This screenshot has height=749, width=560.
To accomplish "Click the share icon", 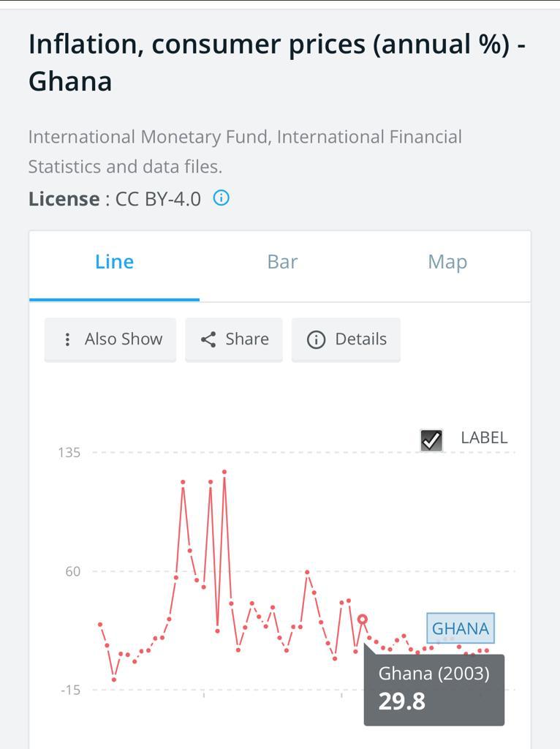I will (208, 339).
